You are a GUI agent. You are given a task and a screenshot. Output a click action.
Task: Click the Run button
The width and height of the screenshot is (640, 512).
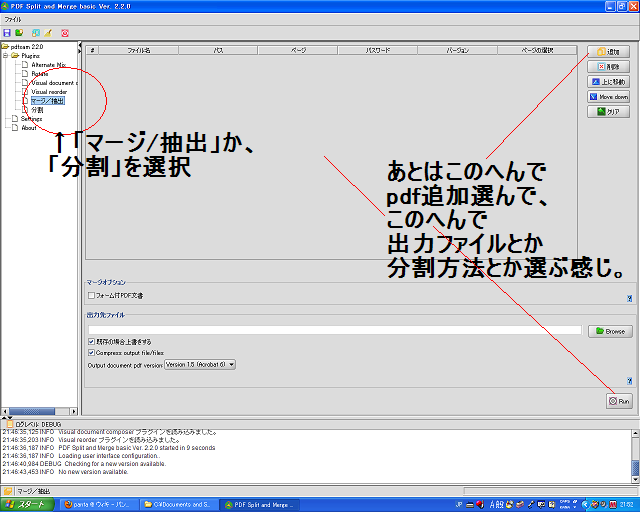coord(619,401)
